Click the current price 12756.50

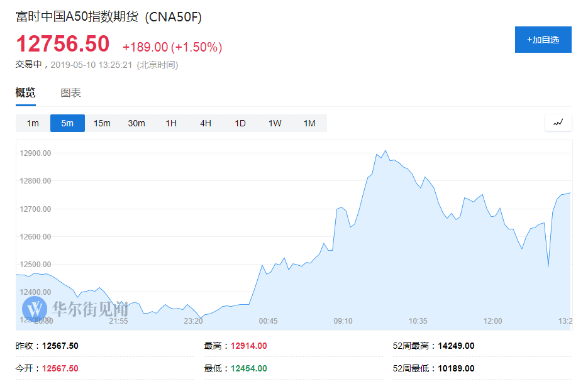[63, 44]
